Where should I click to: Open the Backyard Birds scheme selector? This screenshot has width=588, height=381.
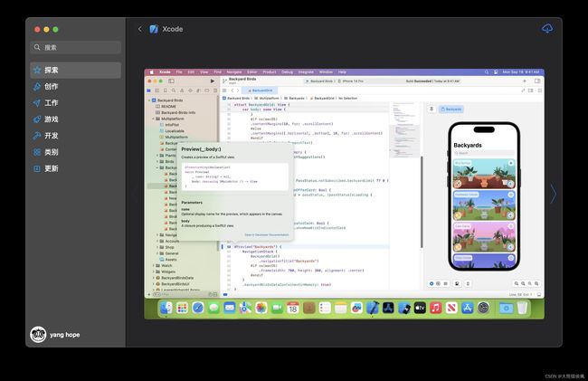[x=319, y=81]
